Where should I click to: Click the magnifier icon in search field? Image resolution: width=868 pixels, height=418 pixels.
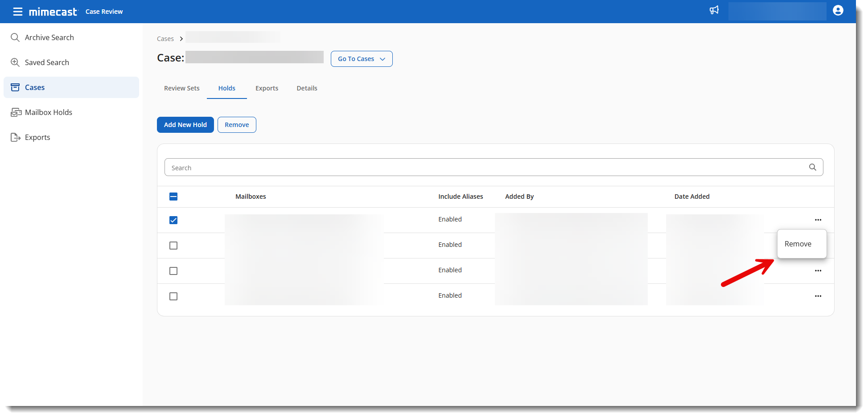(812, 167)
